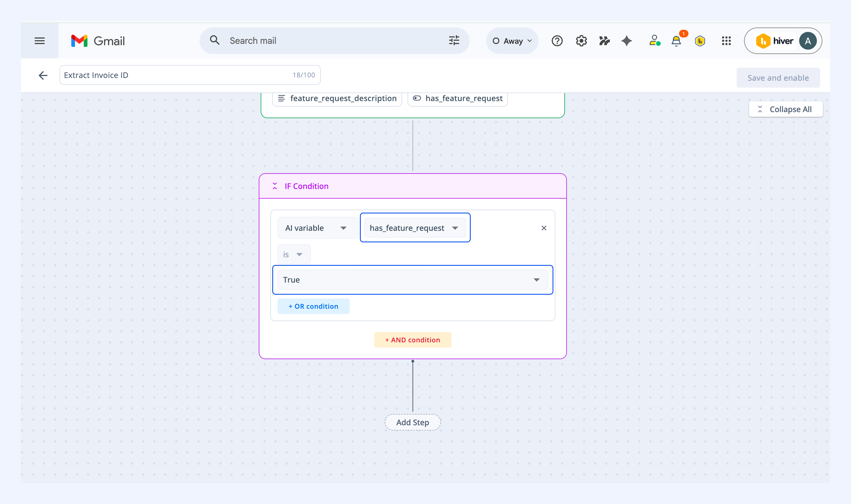Select the feature_request_description variable chip
Screen dimensions: 851x504
click(337, 99)
